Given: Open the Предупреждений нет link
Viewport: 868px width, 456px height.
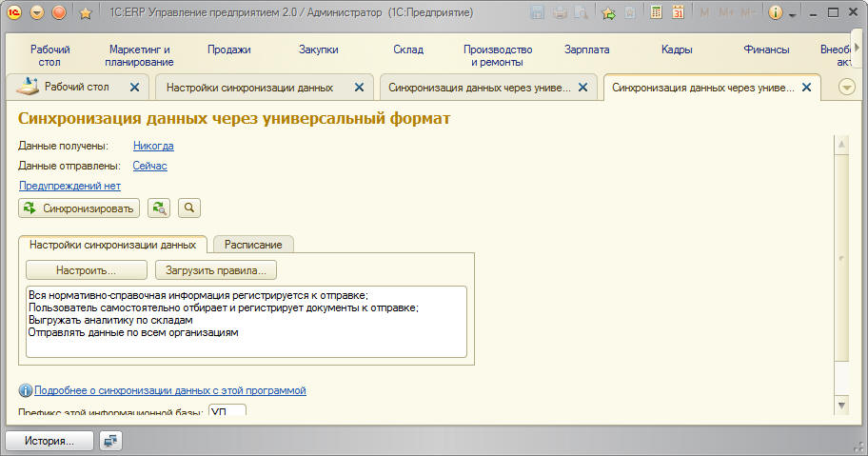Looking at the screenshot, I should [x=69, y=186].
